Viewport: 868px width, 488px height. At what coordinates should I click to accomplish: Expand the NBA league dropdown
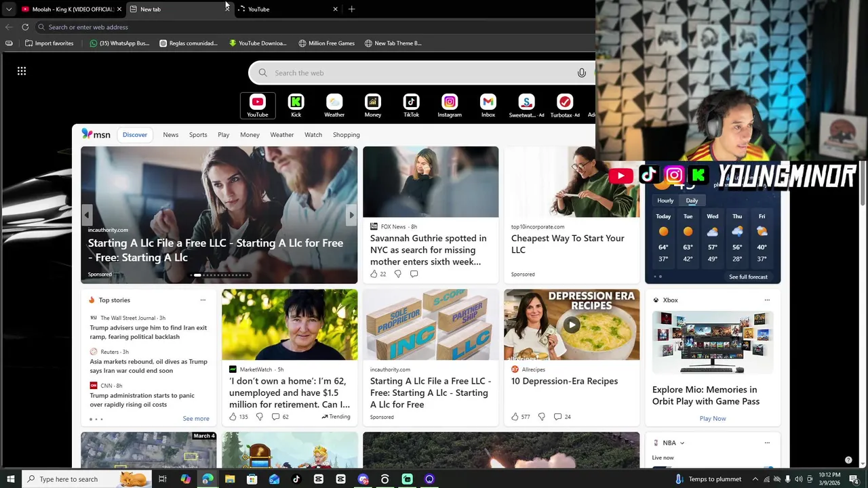[x=682, y=443]
